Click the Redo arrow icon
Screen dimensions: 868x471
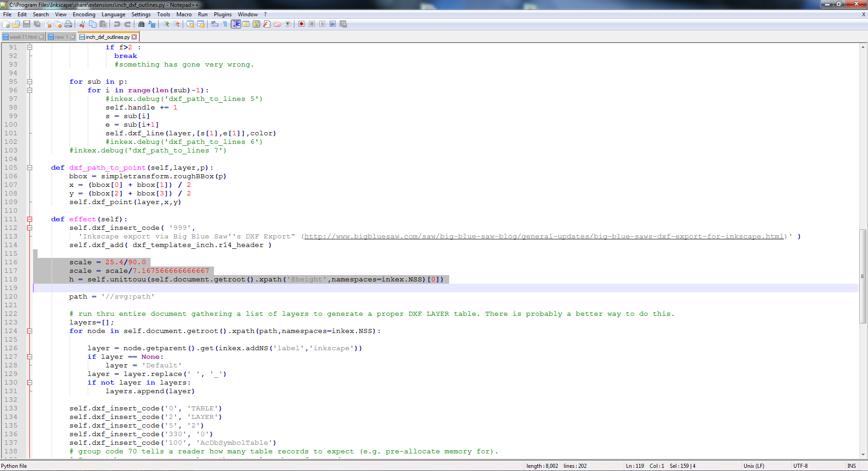[x=128, y=24]
